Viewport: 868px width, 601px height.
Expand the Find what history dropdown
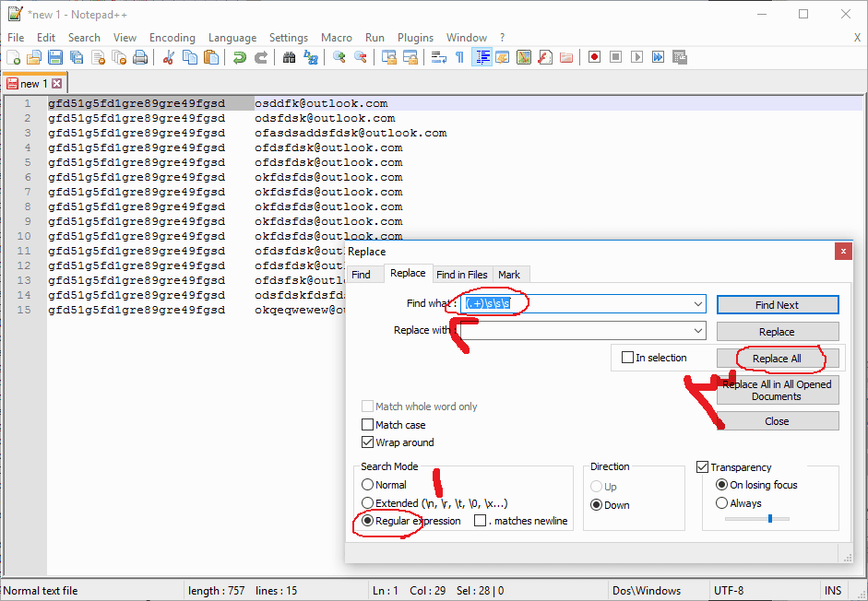[698, 304]
